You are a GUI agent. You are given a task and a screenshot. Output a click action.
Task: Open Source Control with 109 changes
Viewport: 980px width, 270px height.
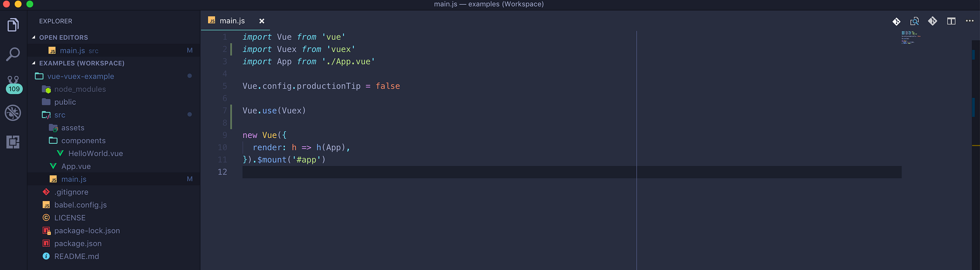click(14, 84)
